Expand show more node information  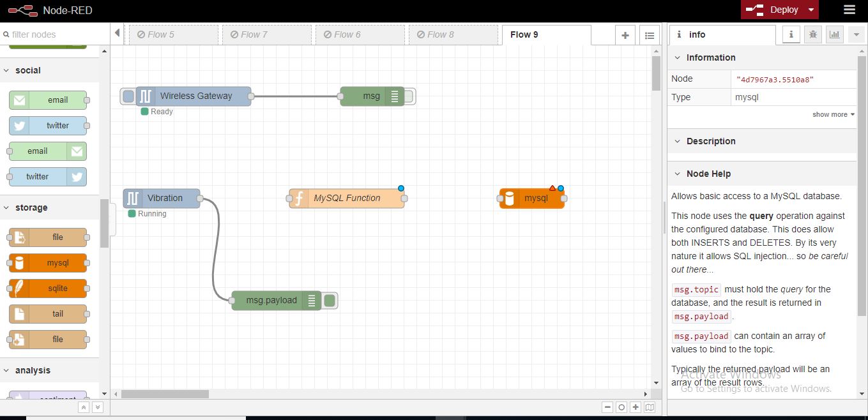click(x=833, y=115)
